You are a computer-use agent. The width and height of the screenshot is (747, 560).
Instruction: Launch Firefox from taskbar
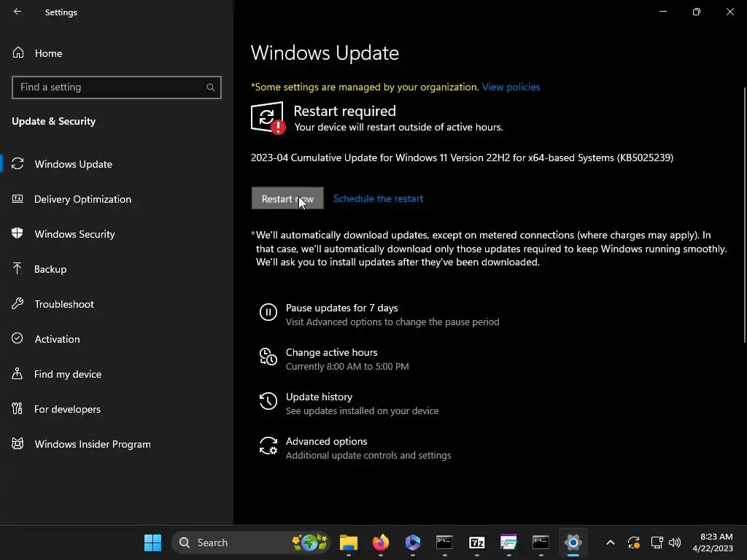[x=380, y=542]
